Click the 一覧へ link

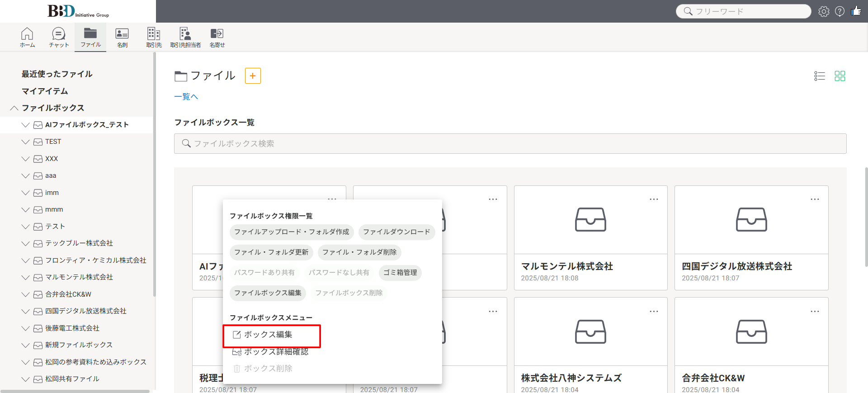(186, 97)
